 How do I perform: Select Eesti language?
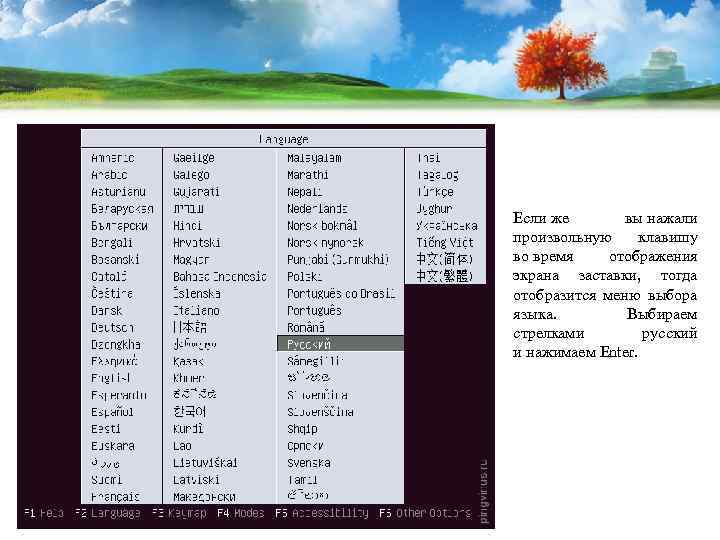tap(106, 429)
